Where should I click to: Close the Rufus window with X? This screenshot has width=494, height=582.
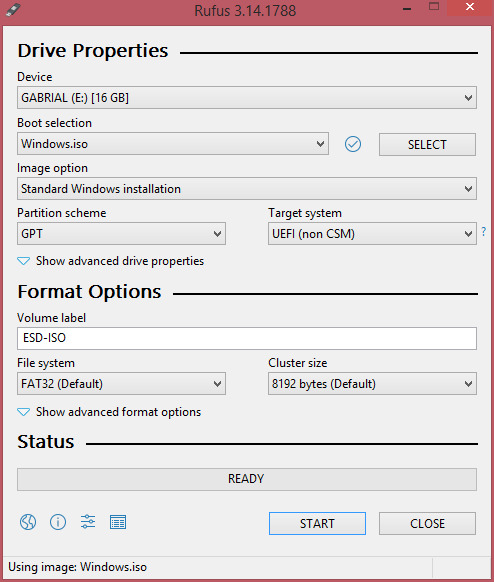point(470,7)
